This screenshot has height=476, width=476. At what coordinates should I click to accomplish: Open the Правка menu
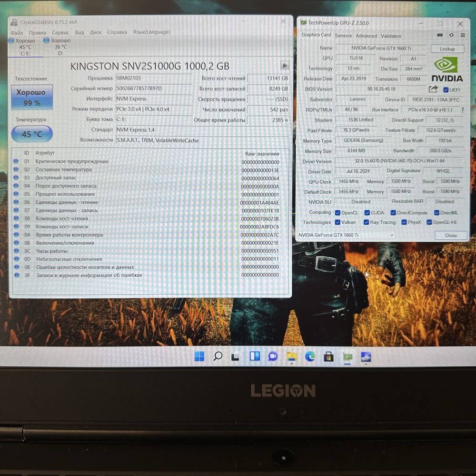pos(37,33)
